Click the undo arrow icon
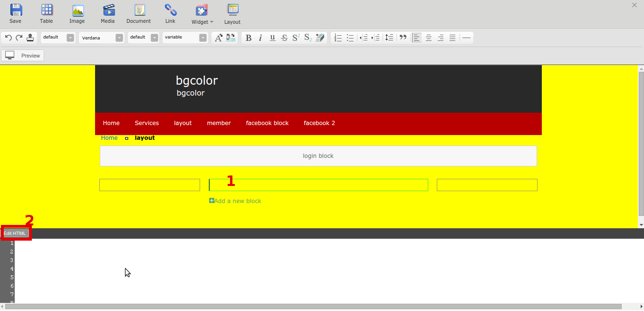This screenshot has height=311, width=644. pyautogui.click(x=8, y=38)
